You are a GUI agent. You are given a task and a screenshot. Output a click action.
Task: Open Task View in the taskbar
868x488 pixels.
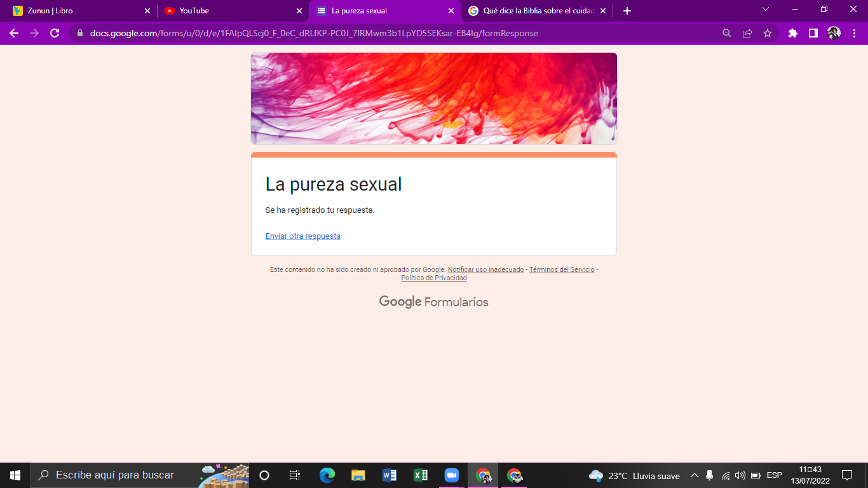click(295, 475)
